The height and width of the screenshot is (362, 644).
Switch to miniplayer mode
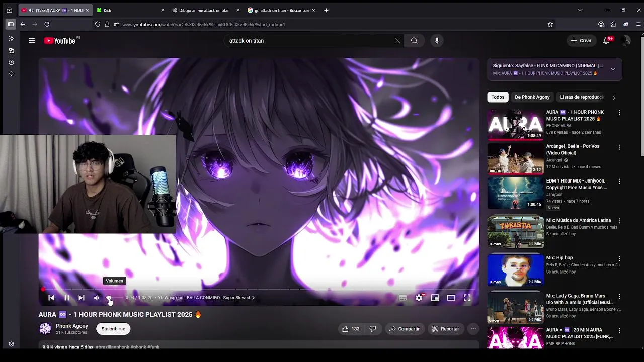pyautogui.click(x=435, y=298)
